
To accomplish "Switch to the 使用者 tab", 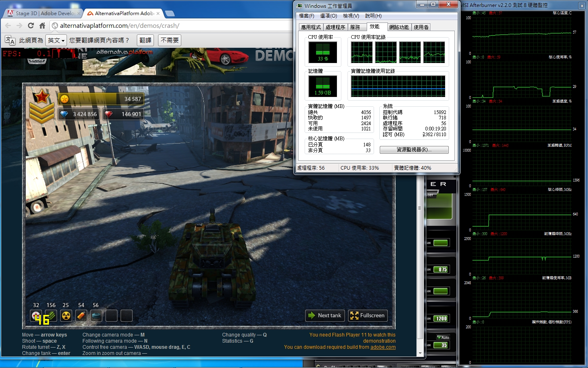I will click(421, 27).
